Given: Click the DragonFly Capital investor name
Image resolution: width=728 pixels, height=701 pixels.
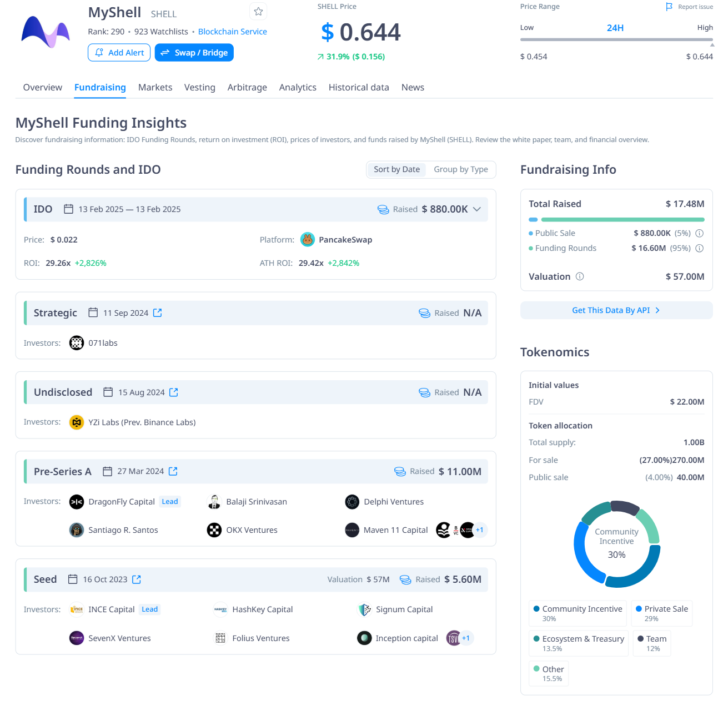Looking at the screenshot, I should tap(122, 502).
